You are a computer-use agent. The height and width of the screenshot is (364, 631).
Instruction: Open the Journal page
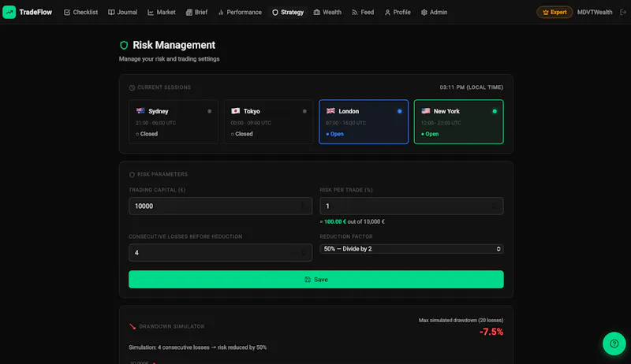(123, 12)
